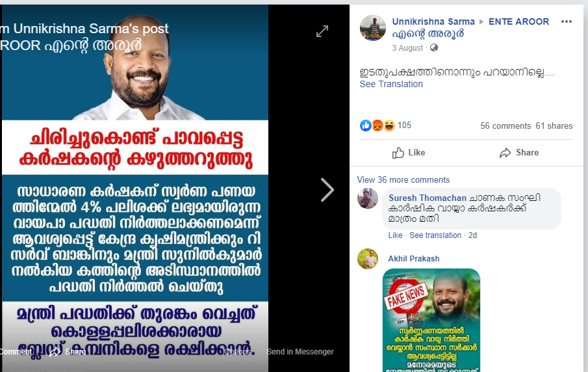Expand View 36 more comments
588x372 pixels.
pos(403,179)
